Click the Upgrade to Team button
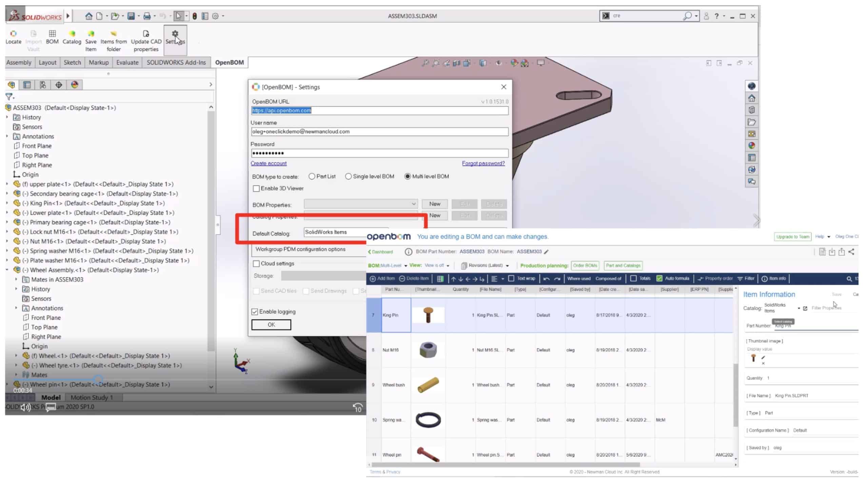This screenshot has width=868, height=484. [x=792, y=237]
